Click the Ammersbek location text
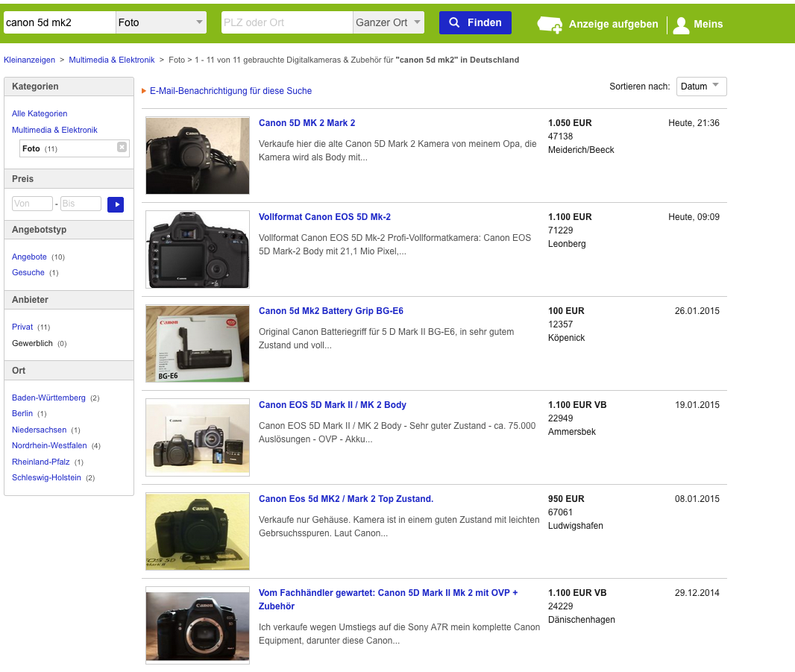The width and height of the screenshot is (795, 672). click(572, 432)
